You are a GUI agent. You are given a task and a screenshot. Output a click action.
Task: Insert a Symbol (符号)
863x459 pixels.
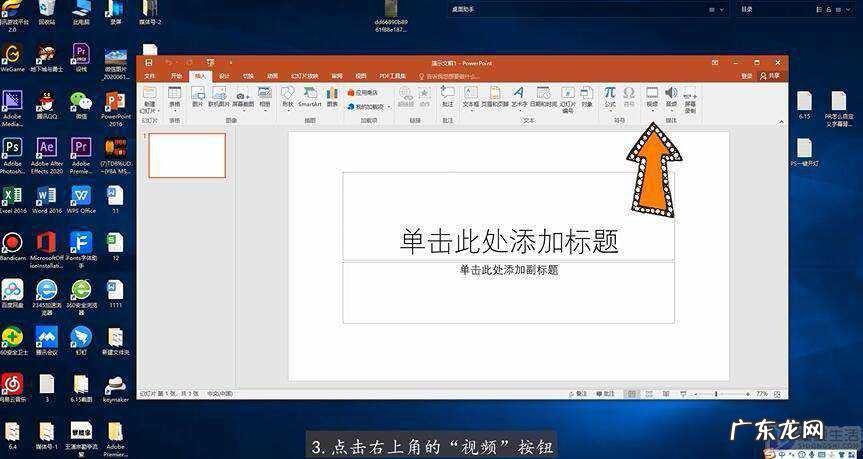(629, 97)
